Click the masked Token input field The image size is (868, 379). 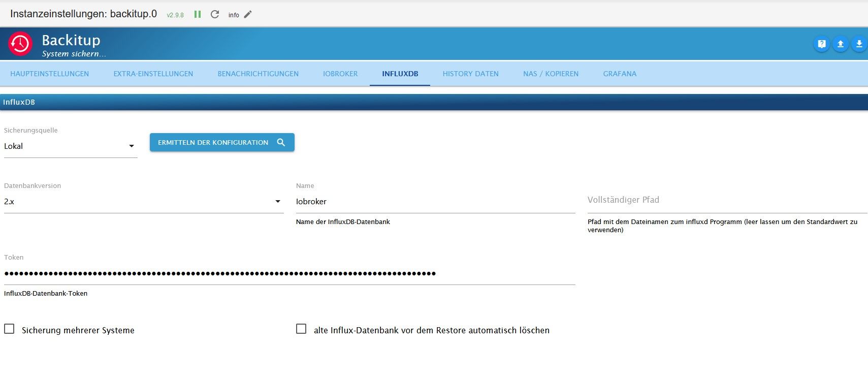click(290, 274)
